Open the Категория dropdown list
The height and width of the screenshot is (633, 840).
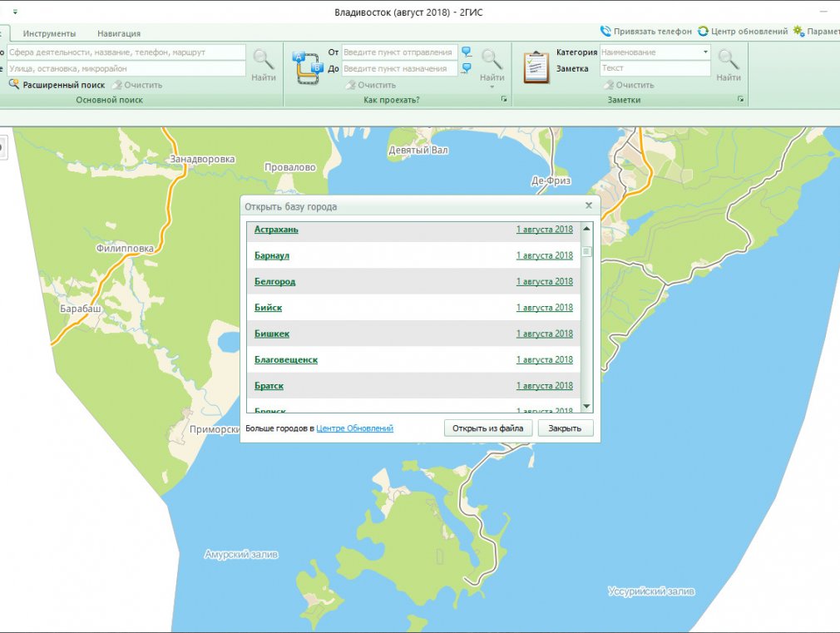705,52
